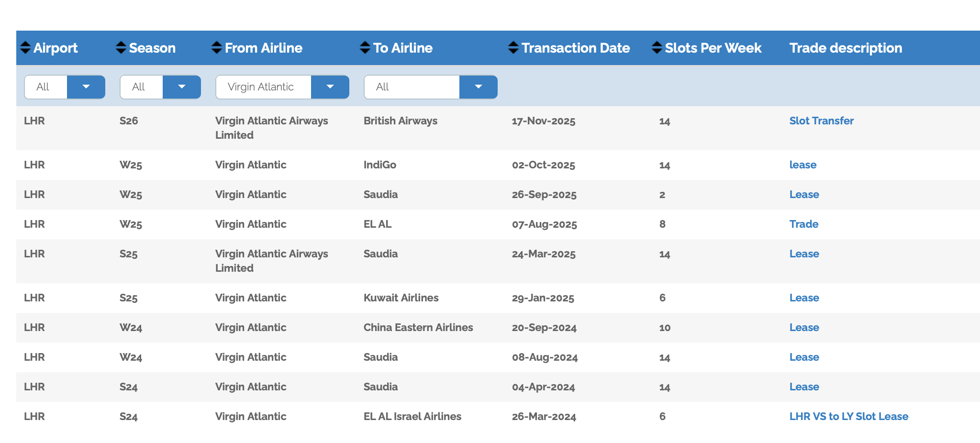The width and height of the screenshot is (980, 443).
Task: Select the British Airways table row
Action: pos(498,128)
